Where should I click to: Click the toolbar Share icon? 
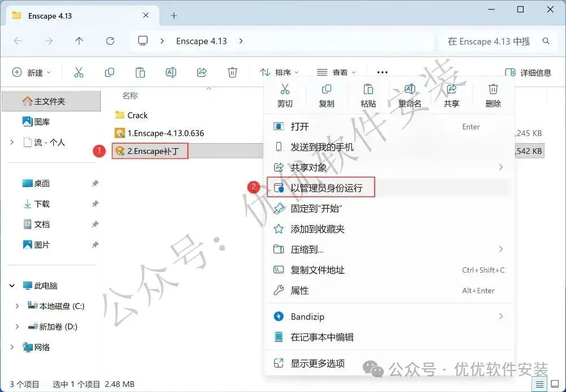(201, 72)
